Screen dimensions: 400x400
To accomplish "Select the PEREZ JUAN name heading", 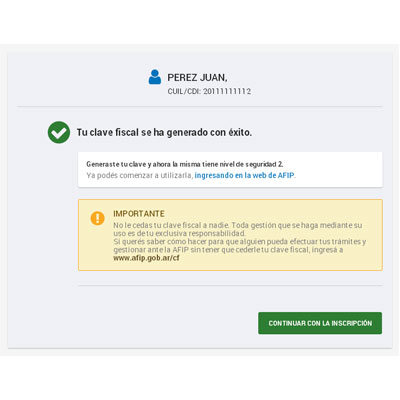I will click(x=197, y=78).
